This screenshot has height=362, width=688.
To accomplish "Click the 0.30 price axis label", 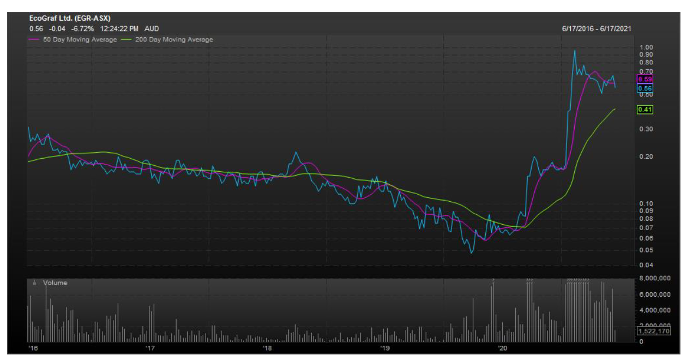I will click(x=646, y=129).
